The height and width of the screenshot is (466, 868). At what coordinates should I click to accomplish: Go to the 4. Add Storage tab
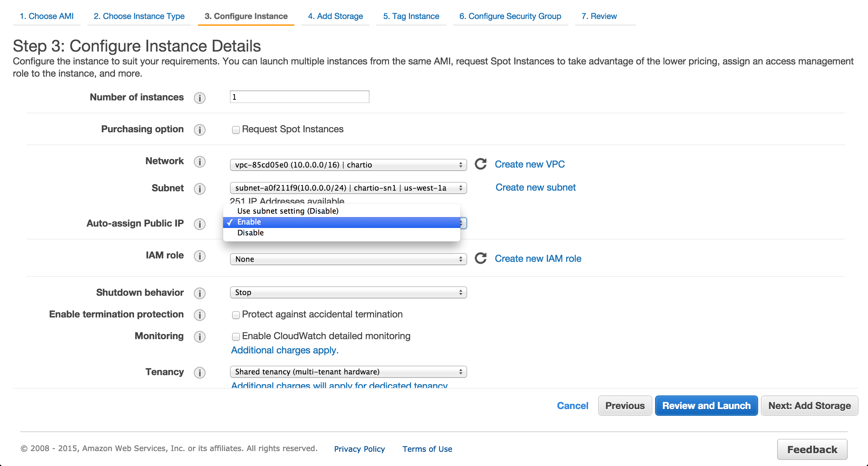[x=335, y=16]
